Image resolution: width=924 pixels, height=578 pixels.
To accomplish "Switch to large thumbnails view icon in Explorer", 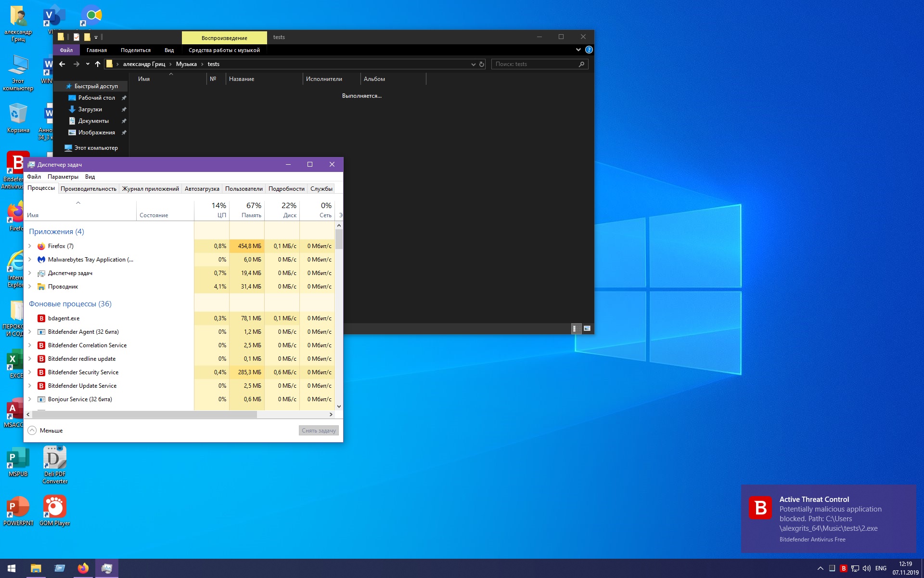I will coord(587,328).
